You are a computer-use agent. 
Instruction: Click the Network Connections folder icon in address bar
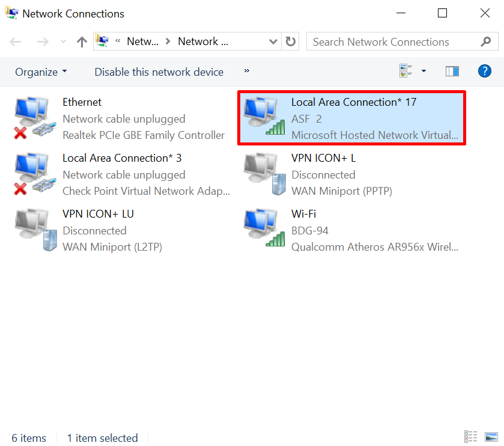(102, 41)
